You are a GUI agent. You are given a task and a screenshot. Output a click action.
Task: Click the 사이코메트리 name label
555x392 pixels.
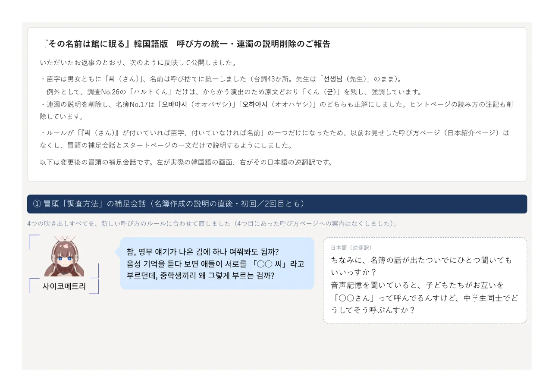64,286
